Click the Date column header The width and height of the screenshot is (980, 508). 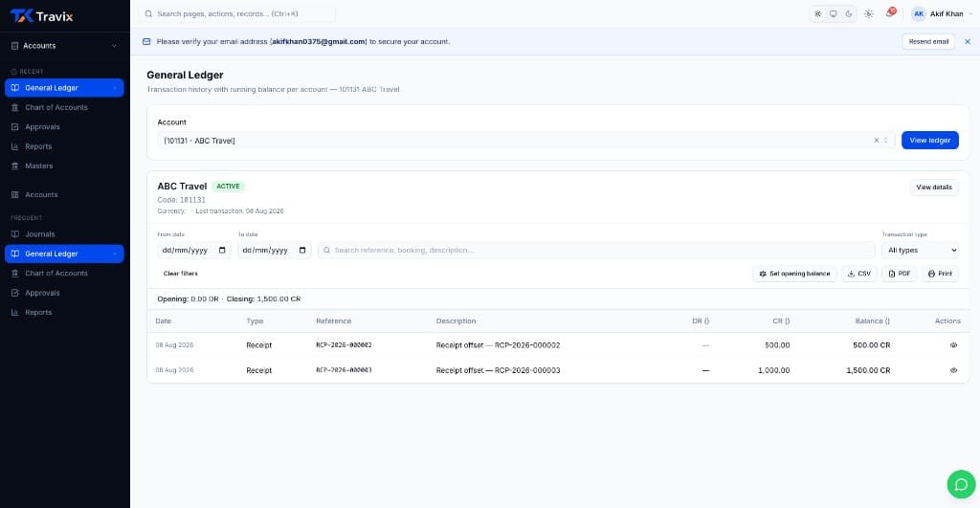(163, 321)
